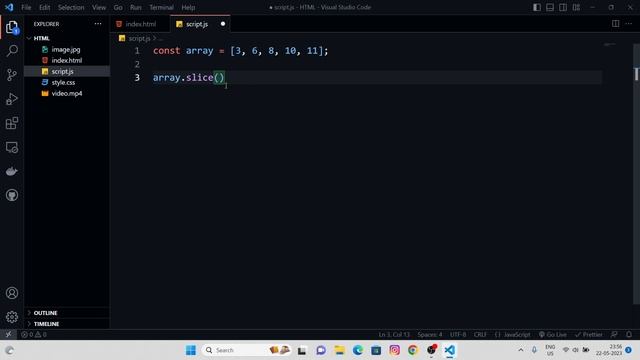This screenshot has width=640, height=360.
Task: Open index.html in Explorer
Action: pyautogui.click(x=67, y=60)
